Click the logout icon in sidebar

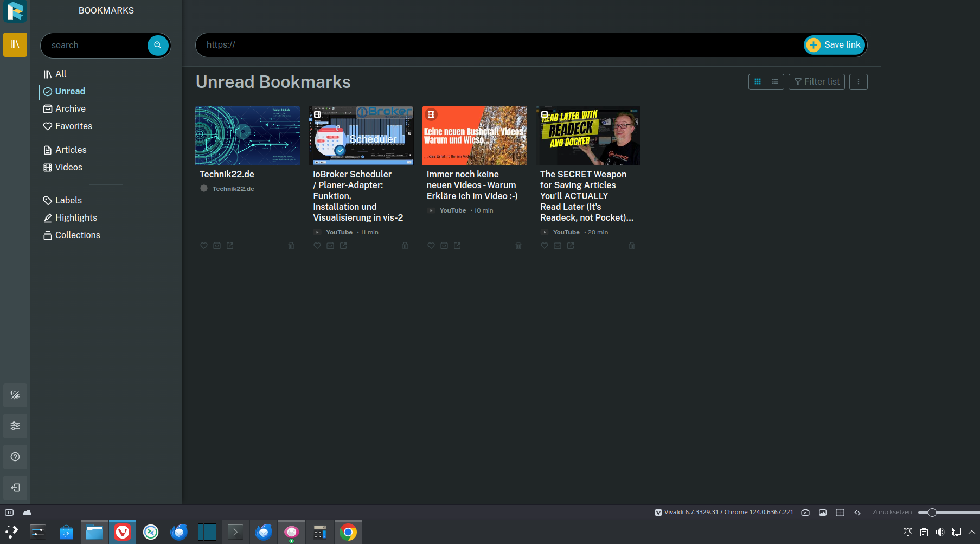point(15,488)
